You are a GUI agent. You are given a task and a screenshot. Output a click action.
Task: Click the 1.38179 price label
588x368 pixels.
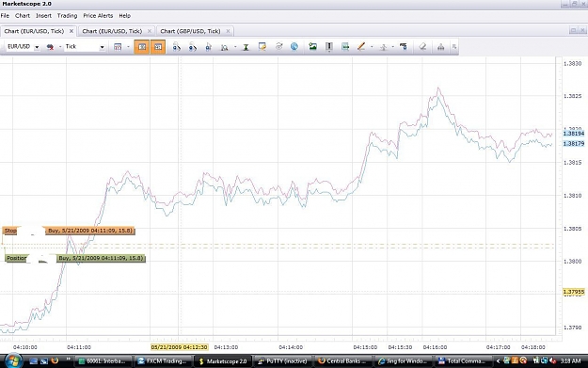[x=574, y=144]
